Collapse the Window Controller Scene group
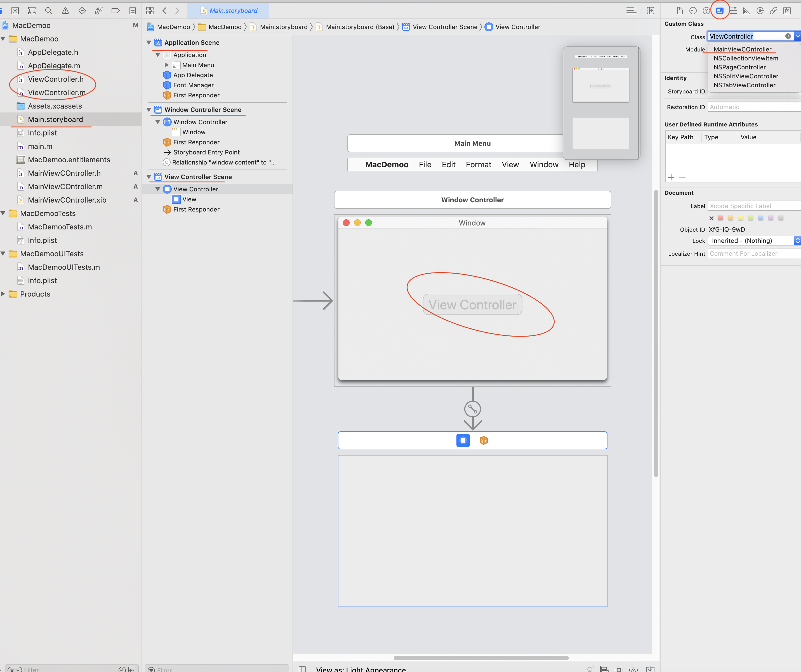Image resolution: width=801 pixels, height=672 pixels. pyautogui.click(x=149, y=110)
